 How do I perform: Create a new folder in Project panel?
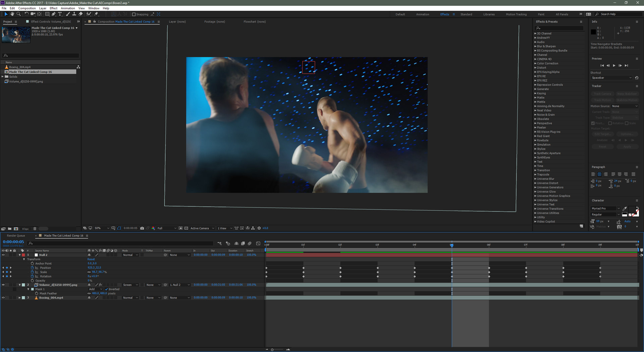(10, 229)
